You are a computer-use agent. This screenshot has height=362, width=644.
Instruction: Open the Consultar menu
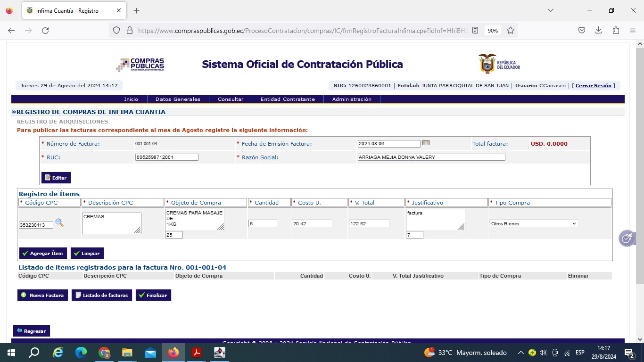tap(231, 99)
